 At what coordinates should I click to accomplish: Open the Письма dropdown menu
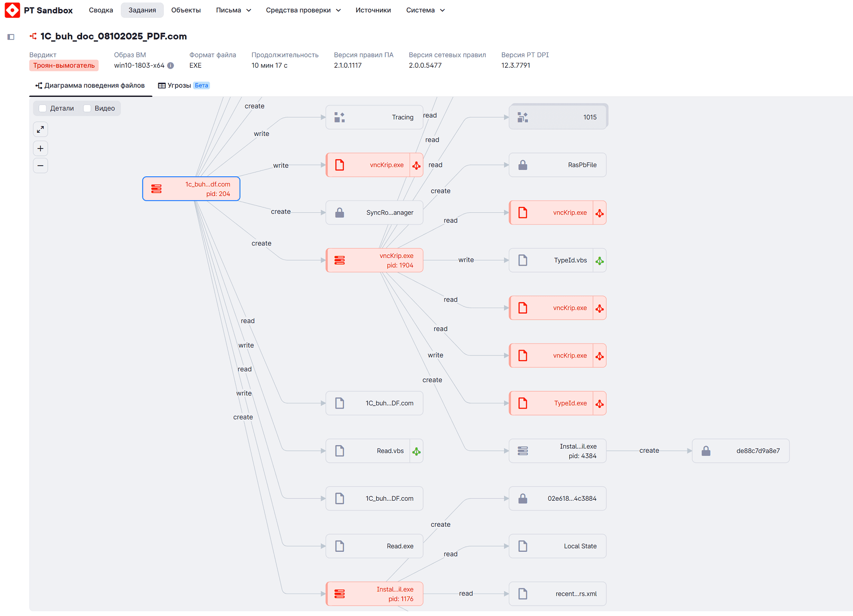coord(233,10)
